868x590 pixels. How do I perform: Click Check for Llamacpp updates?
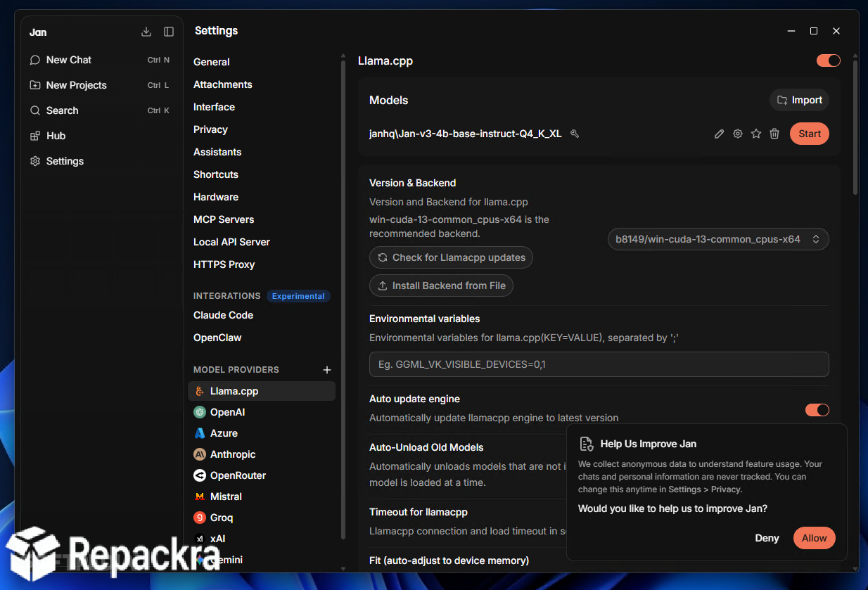pos(451,257)
